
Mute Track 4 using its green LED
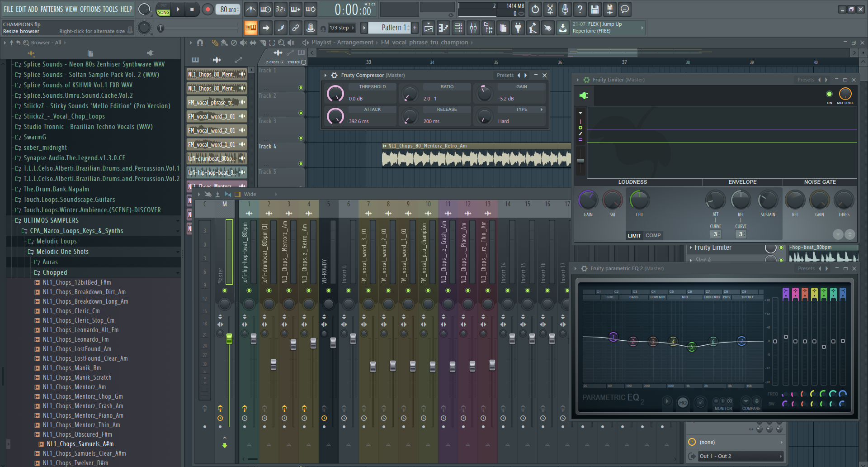[x=301, y=163]
